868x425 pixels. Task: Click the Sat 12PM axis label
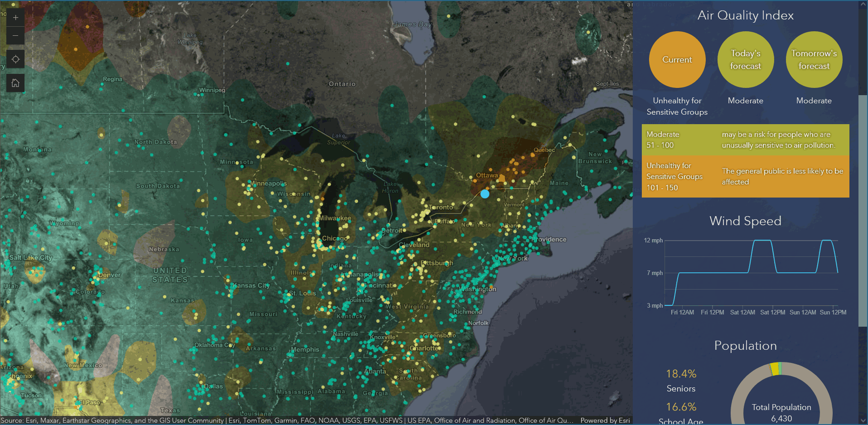tap(772, 313)
